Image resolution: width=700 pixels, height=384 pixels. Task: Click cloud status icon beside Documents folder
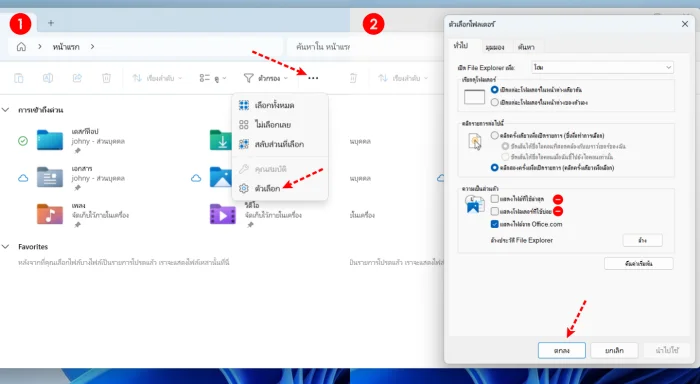(x=23, y=179)
